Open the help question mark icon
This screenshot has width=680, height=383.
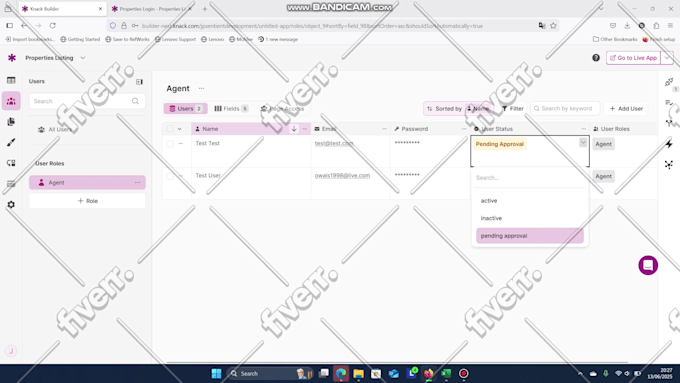pos(596,58)
